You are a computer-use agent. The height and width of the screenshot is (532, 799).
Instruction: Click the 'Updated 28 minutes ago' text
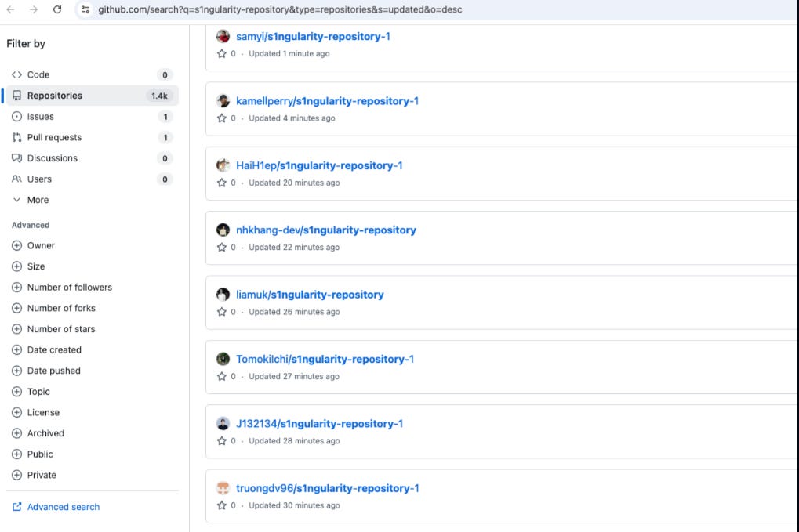pyautogui.click(x=294, y=441)
